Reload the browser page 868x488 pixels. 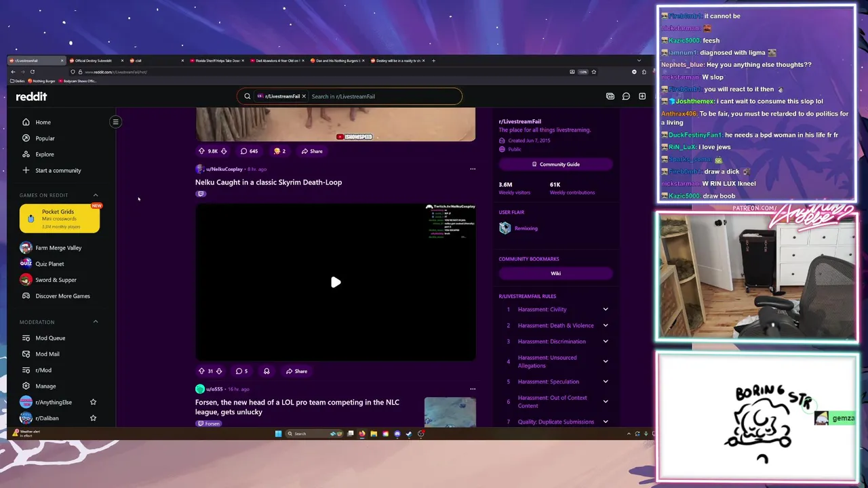coord(32,72)
